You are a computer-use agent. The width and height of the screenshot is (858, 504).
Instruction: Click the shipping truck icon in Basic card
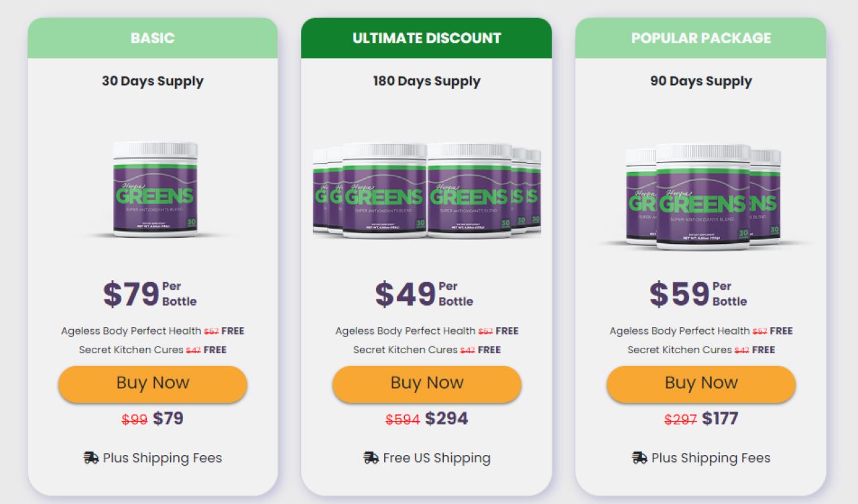[91, 458]
